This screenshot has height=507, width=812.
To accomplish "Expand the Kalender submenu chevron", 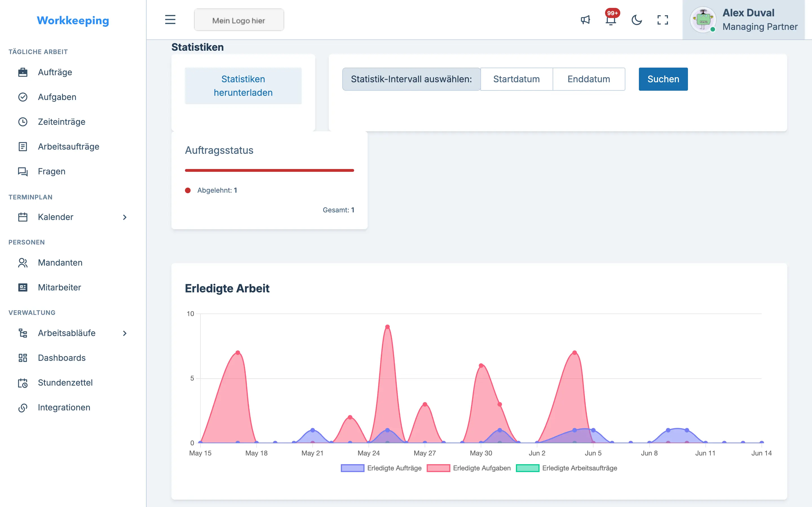I will coord(125,217).
